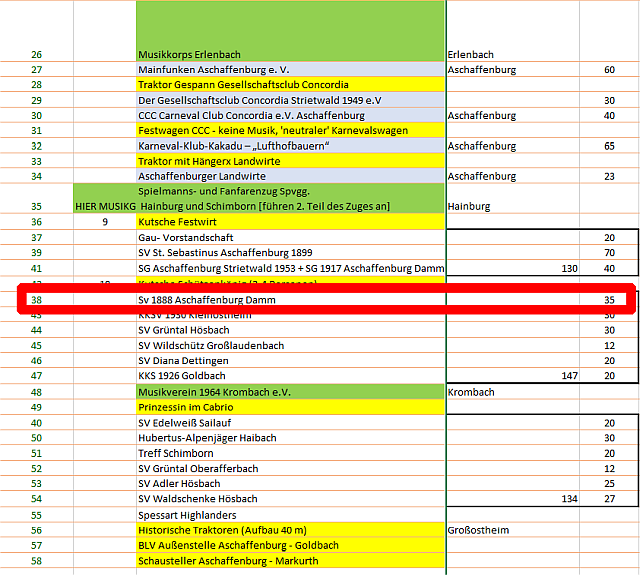The image size is (640, 575).
Task: Click 'SV Wildschütz Großlaudenbach' cell
Action: 290,345
